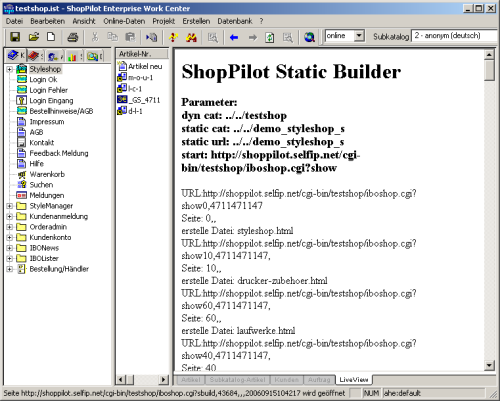Click the gray forward arrow icon

(253, 37)
